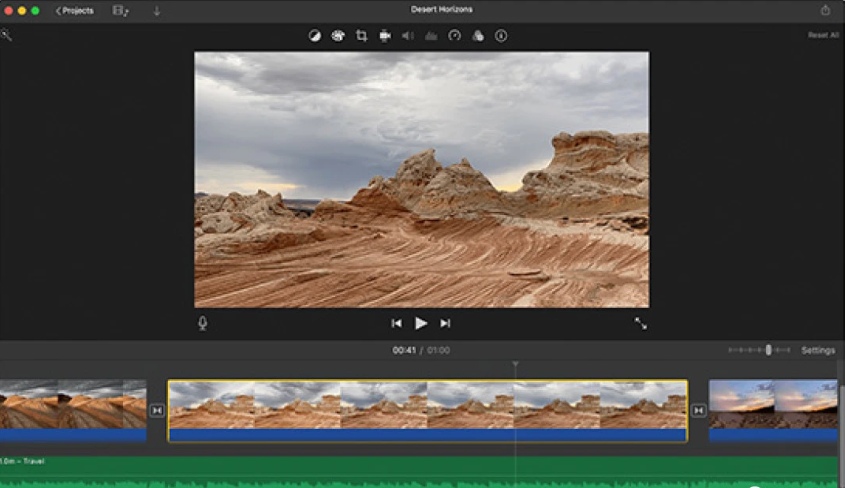
Task: Adjust the timeline zoom slider
Action: point(768,350)
